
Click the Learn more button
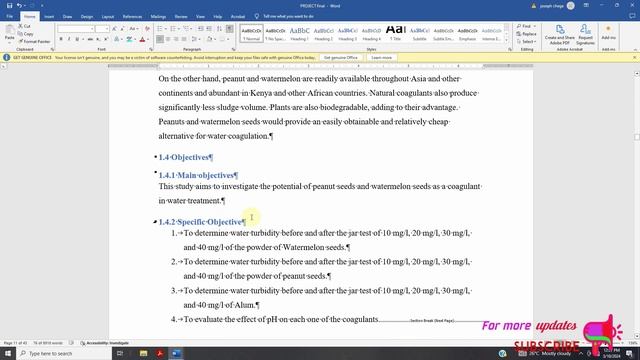tap(381, 58)
